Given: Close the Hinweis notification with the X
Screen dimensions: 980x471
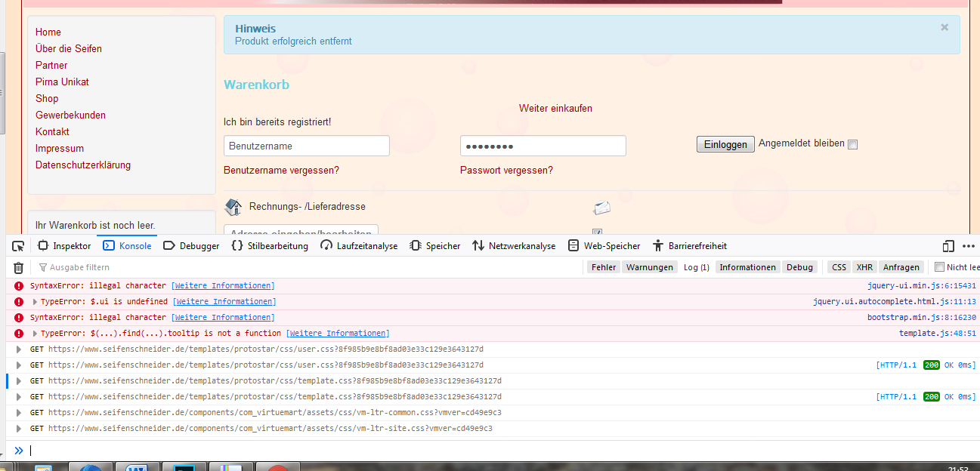Looking at the screenshot, I should coord(944,27).
